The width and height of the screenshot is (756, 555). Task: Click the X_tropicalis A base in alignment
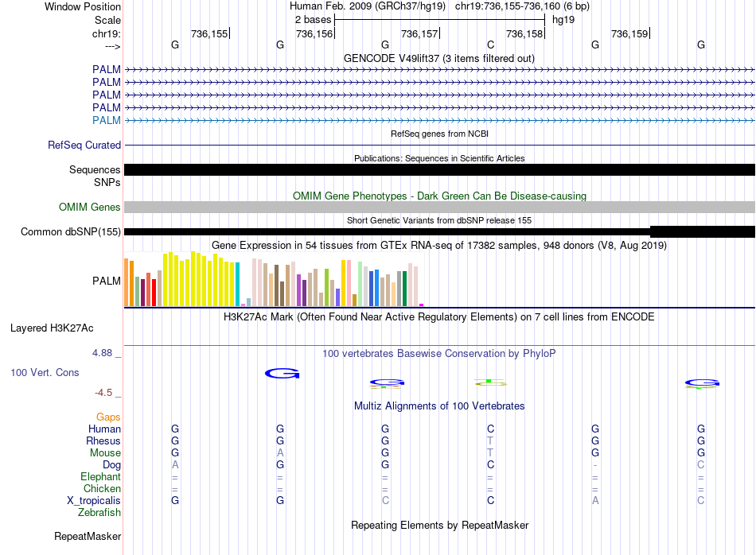tap(595, 501)
